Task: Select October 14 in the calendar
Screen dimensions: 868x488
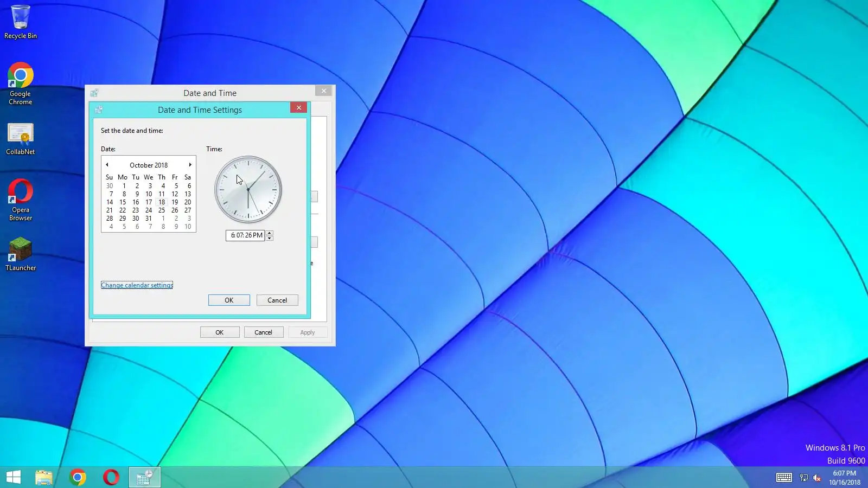Action: point(110,202)
